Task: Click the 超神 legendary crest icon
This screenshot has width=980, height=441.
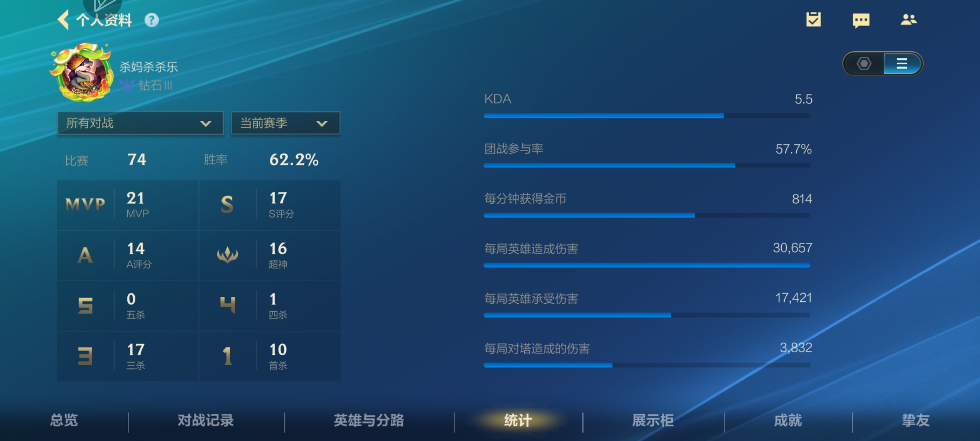Action: 227,255
